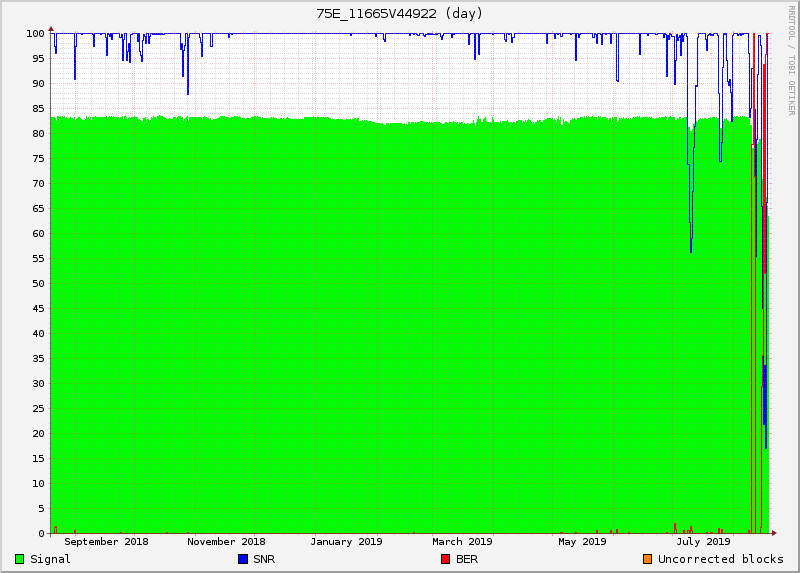Click the y-axis value 75

point(38,159)
